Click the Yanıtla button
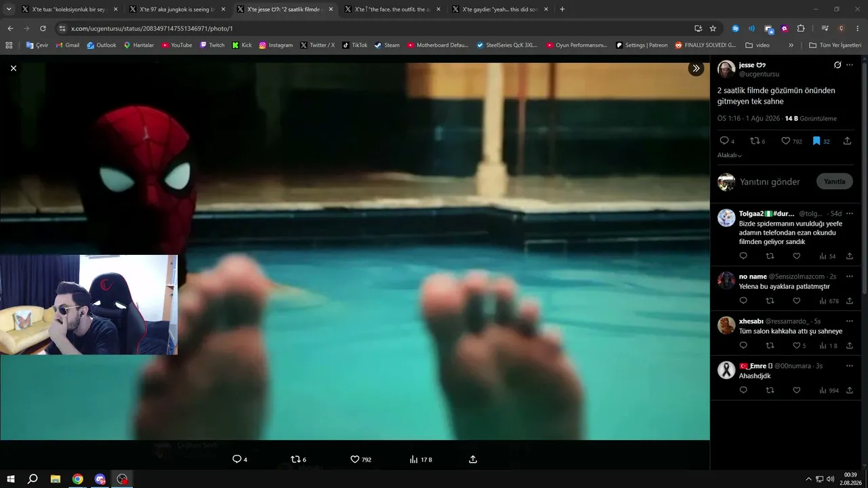 (834, 182)
